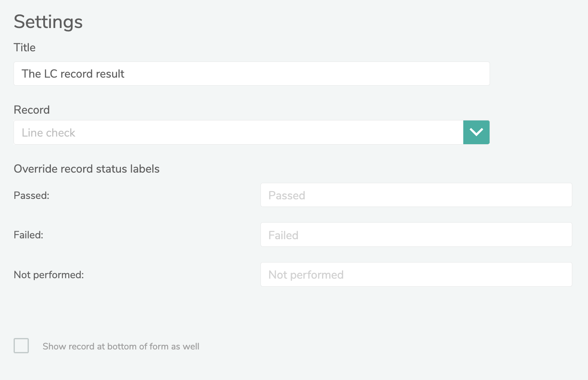Screen dimensions: 588x380
Task: Click 'Override record status labels' heading
Action: pyautogui.click(x=87, y=169)
